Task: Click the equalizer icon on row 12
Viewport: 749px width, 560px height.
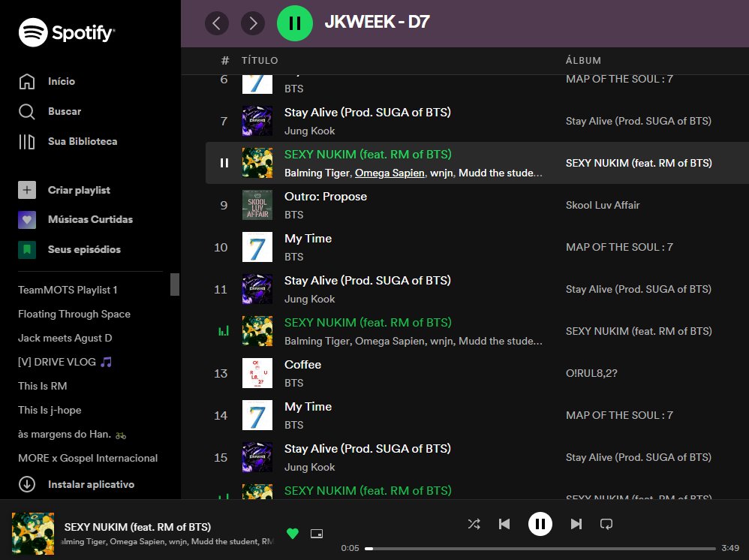Action: pos(224,330)
